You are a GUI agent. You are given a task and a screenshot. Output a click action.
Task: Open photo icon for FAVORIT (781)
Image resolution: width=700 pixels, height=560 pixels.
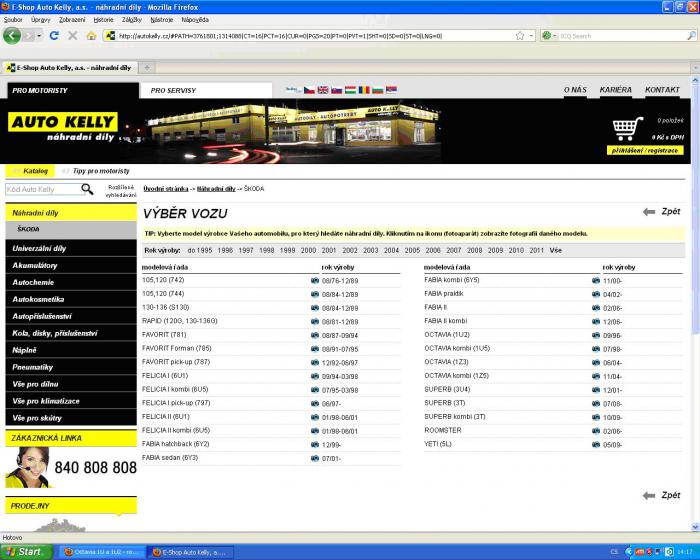tap(315, 334)
